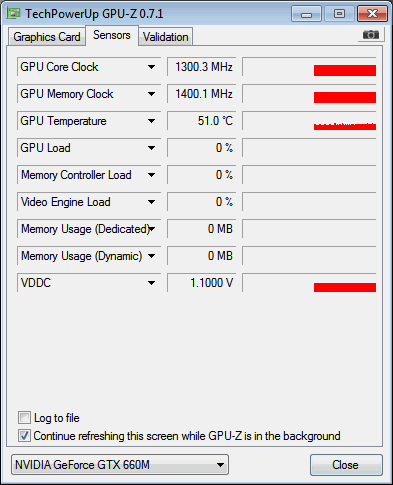Minimize the GPU-Z window
Viewport: 393px width, 485px height.
coord(306,14)
